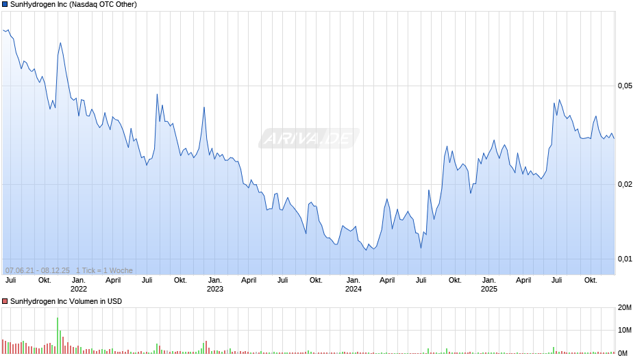Image resolution: width=644 pixels, height=360 pixels.
Task: Select the chart title SunHydrogen Inc (Nasdaq OTC Other)
Action: (x=73, y=5)
